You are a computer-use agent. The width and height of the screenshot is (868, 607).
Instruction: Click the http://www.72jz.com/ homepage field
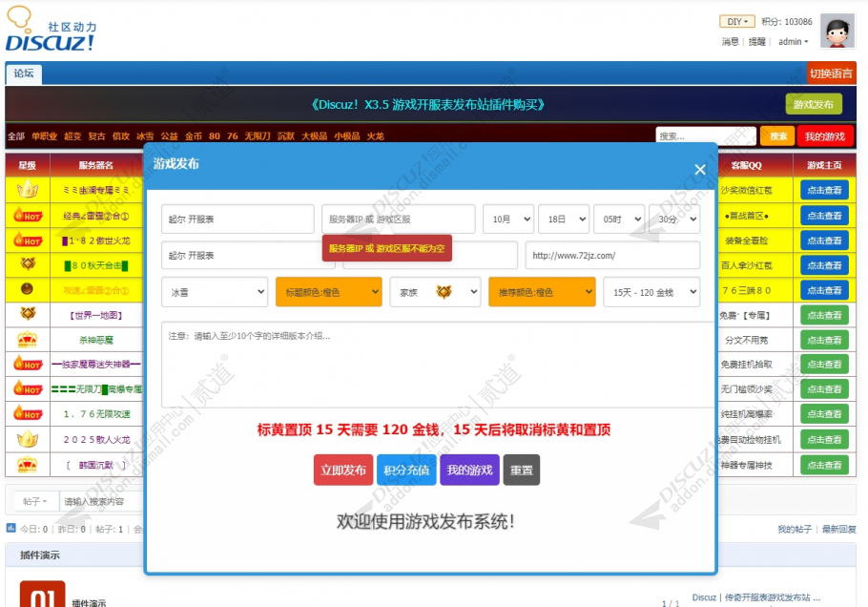[x=612, y=256]
